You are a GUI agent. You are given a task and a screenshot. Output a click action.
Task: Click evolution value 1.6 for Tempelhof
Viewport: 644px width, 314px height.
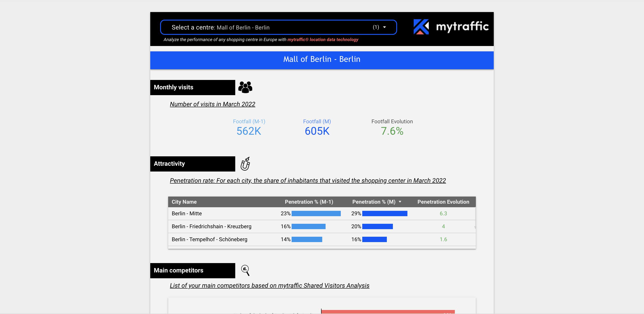(x=443, y=239)
